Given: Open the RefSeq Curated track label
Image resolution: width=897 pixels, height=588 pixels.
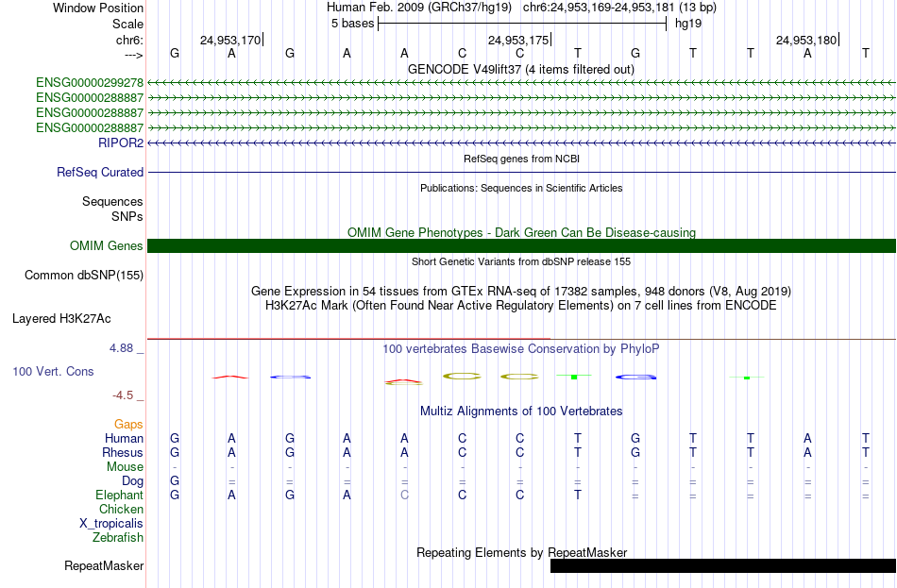Looking at the screenshot, I should (x=100, y=172).
